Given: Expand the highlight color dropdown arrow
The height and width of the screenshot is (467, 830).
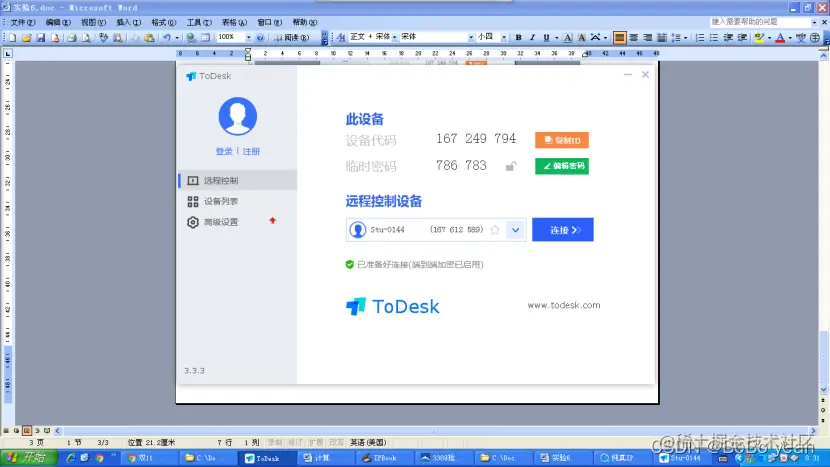Looking at the screenshot, I should pos(769,38).
